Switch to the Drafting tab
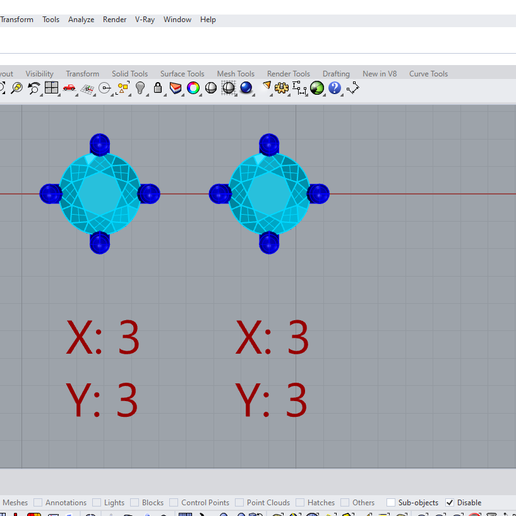The width and height of the screenshot is (516, 516). (336, 74)
